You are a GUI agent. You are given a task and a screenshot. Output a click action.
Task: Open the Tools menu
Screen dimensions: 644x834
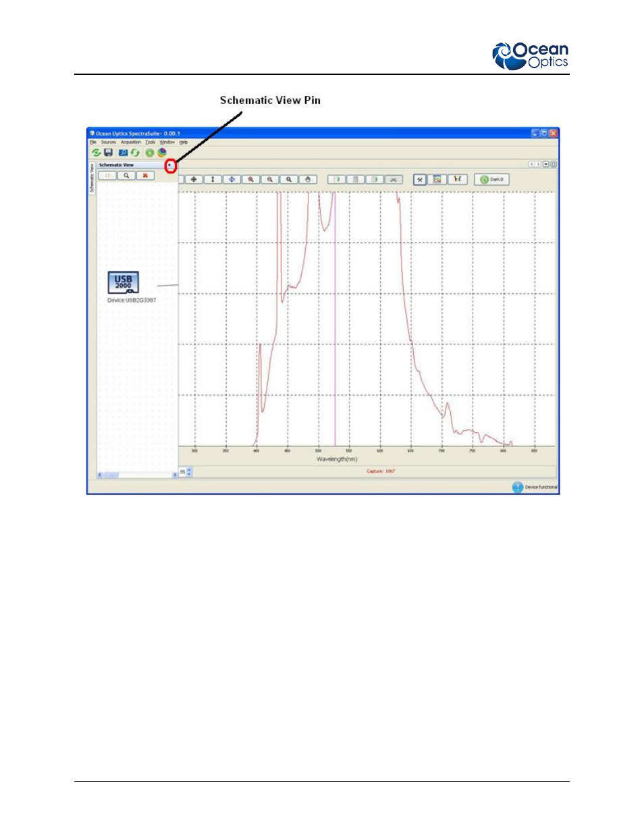[x=151, y=142]
